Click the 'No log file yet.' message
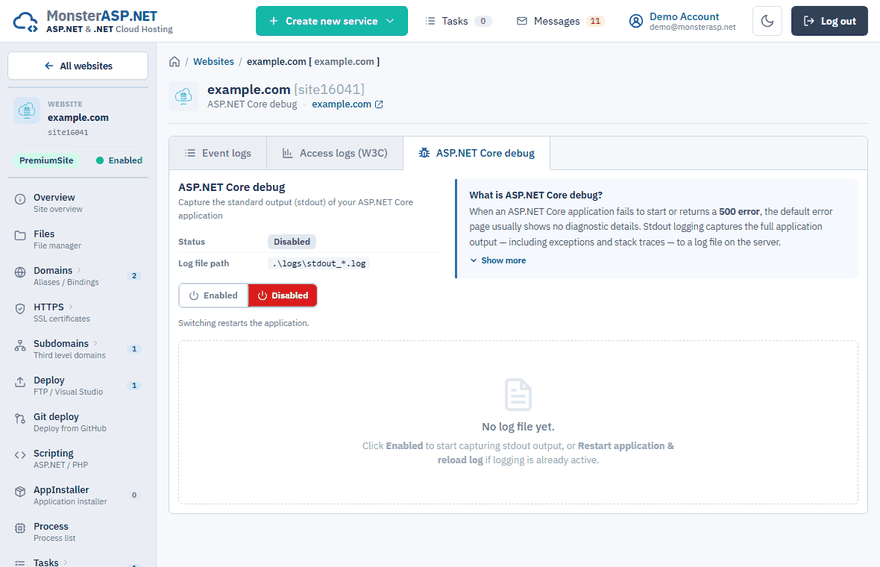880x567 pixels. point(518,427)
